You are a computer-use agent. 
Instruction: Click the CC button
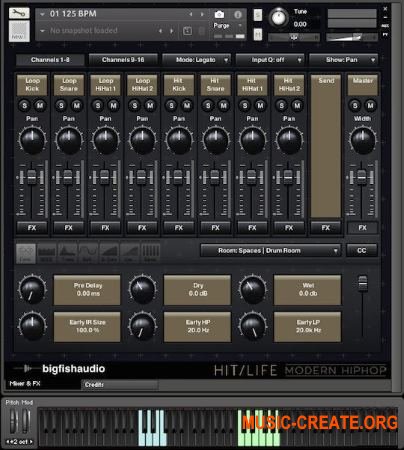click(x=362, y=250)
